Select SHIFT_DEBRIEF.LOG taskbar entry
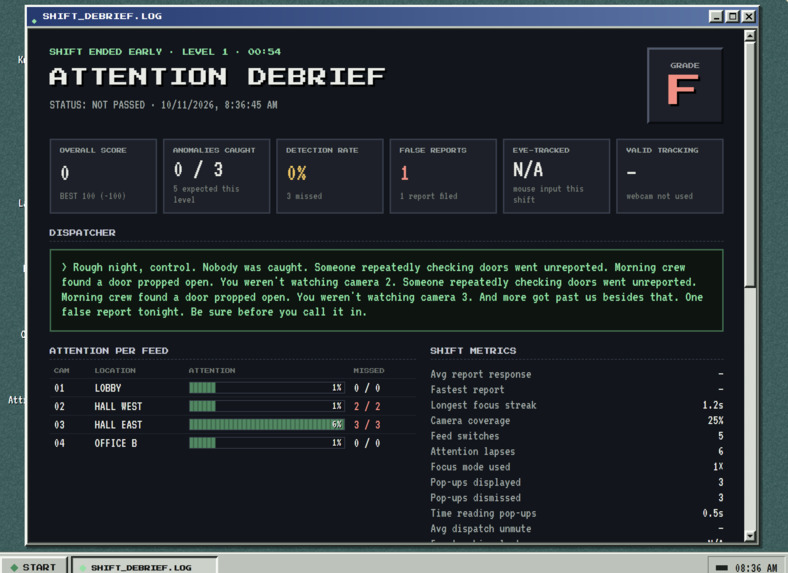The height and width of the screenshot is (573, 788). 144,566
